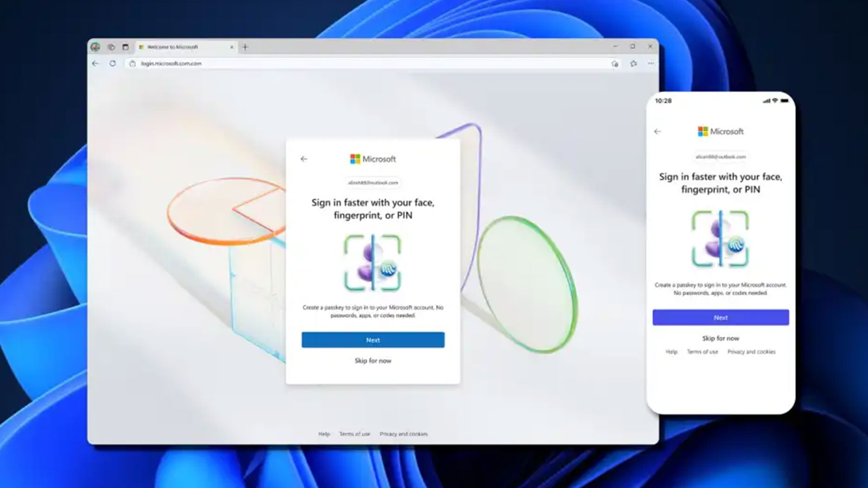Select the account email pill in browser dialog

[373, 183]
